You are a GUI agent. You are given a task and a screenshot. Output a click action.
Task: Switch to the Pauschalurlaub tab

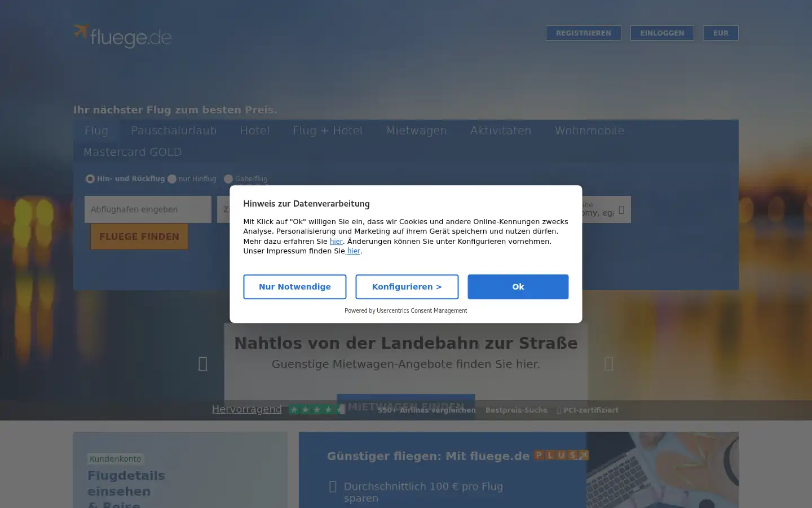174,130
